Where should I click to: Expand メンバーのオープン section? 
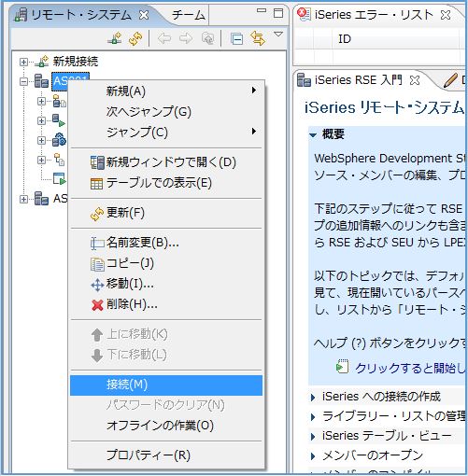click(x=313, y=456)
